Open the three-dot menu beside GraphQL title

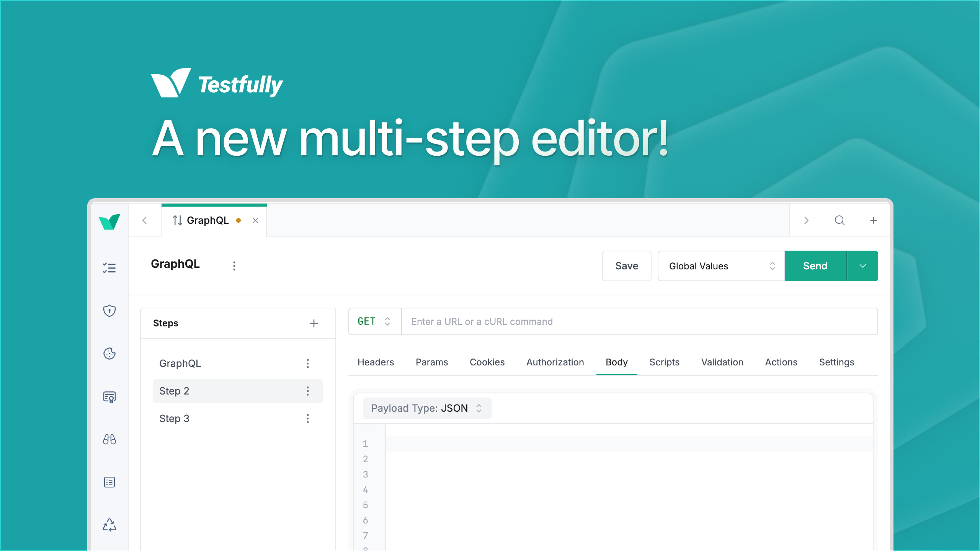234,266
